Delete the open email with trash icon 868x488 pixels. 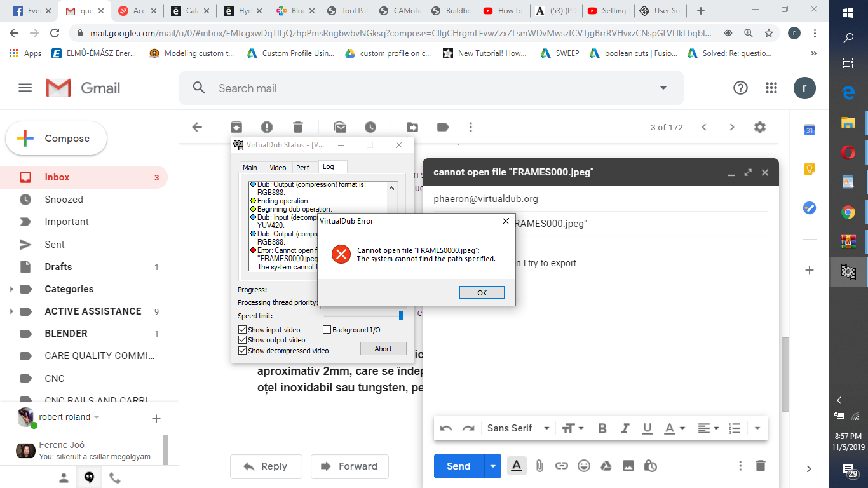(298, 127)
